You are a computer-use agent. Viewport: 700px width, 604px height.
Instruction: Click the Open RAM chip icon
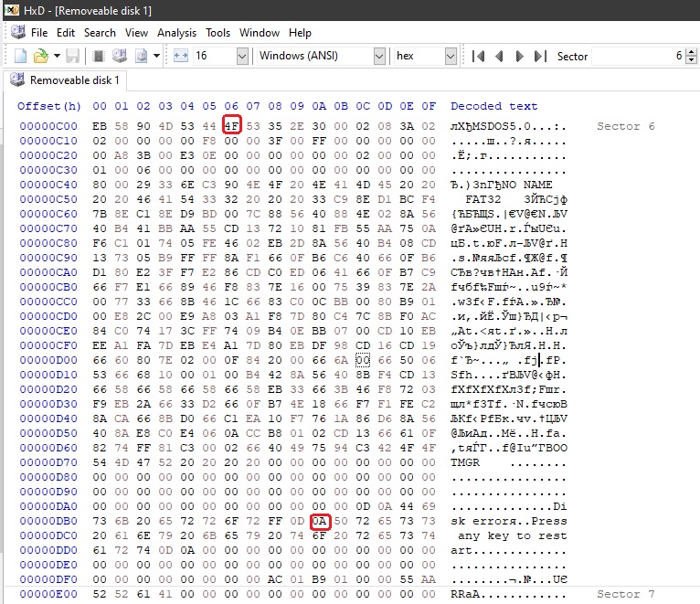coord(98,56)
